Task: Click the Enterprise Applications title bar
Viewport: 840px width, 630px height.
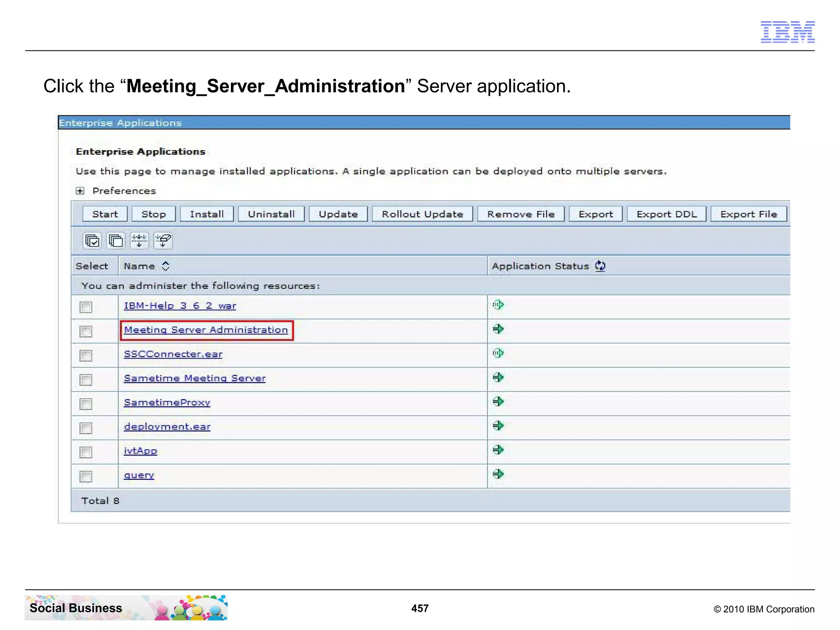Action: point(424,123)
